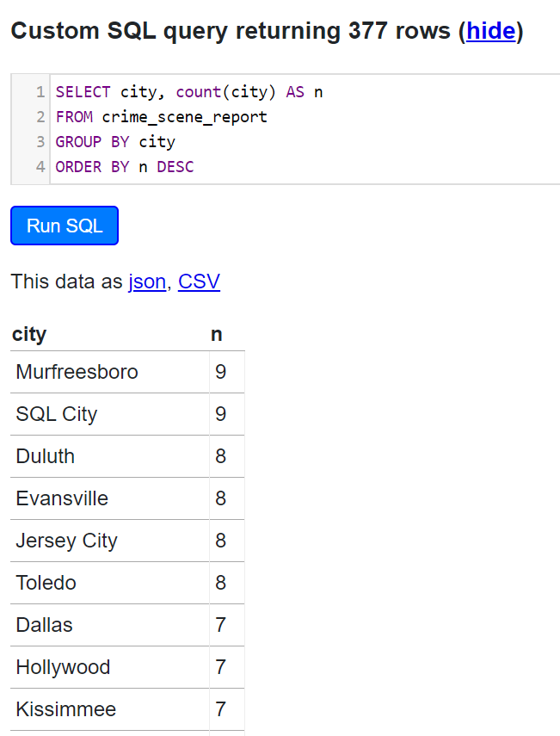The height and width of the screenshot is (736, 560).
Task: Click the count(city) function in query
Action: (x=226, y=92)
